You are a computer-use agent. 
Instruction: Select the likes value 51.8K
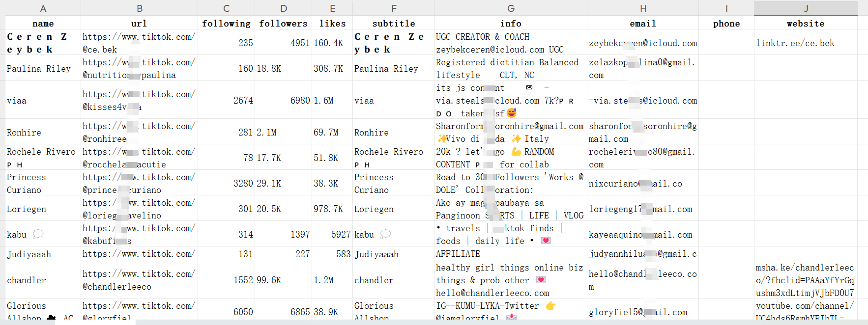click(x=333, y=158)
